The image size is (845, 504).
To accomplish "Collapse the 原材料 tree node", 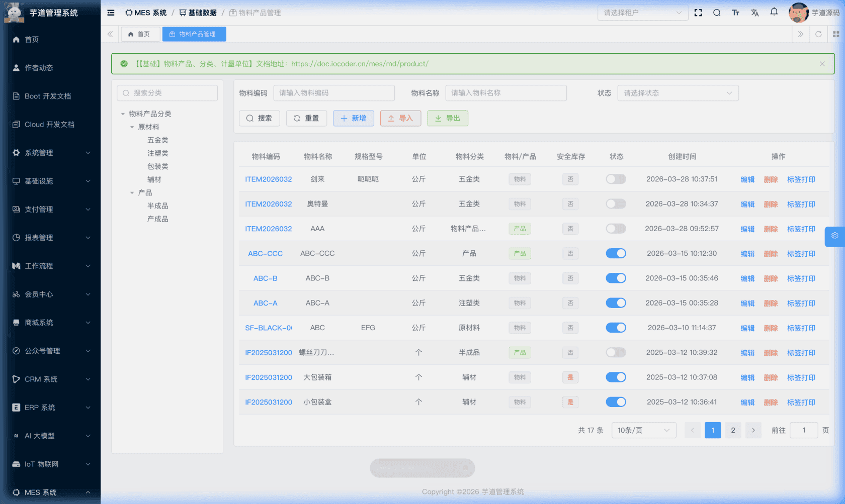I will (x=132, y=127).
